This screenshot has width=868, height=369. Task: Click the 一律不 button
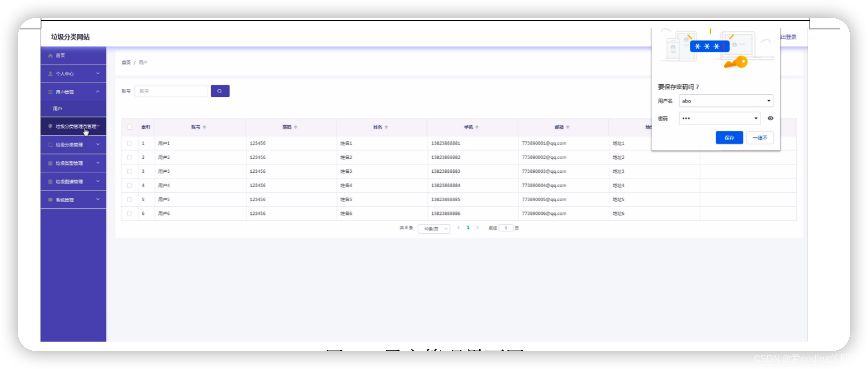click(x=760, y=138)
